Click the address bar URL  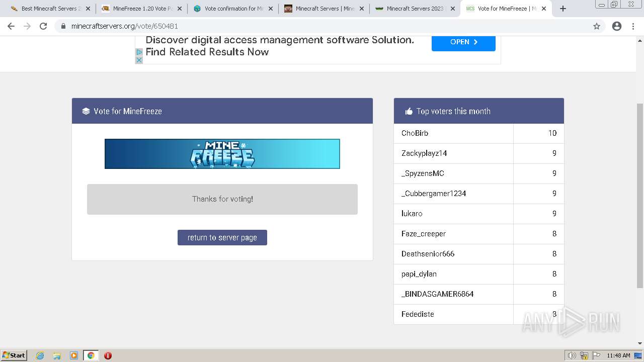point(124,26)
